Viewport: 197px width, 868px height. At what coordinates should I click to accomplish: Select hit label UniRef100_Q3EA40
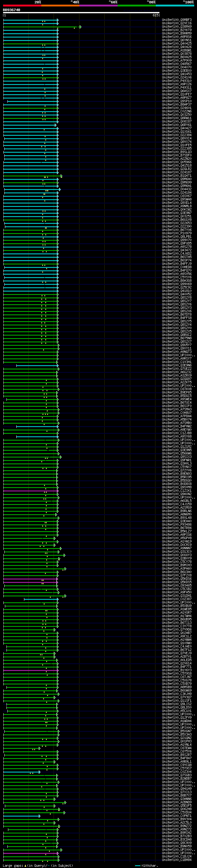(x=177, y=521)
